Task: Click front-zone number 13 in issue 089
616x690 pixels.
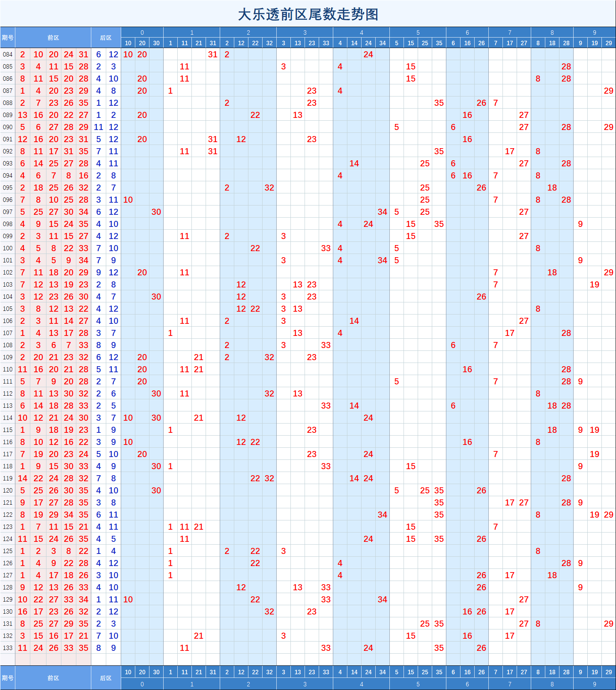Action: pyautogui.click(x=23, y=115)
